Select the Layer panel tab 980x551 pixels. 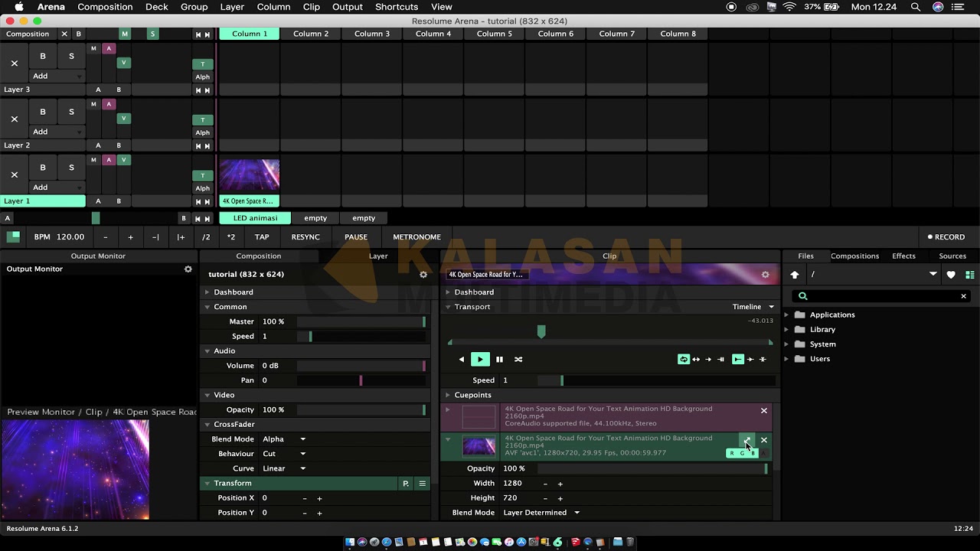coord(378,256)
